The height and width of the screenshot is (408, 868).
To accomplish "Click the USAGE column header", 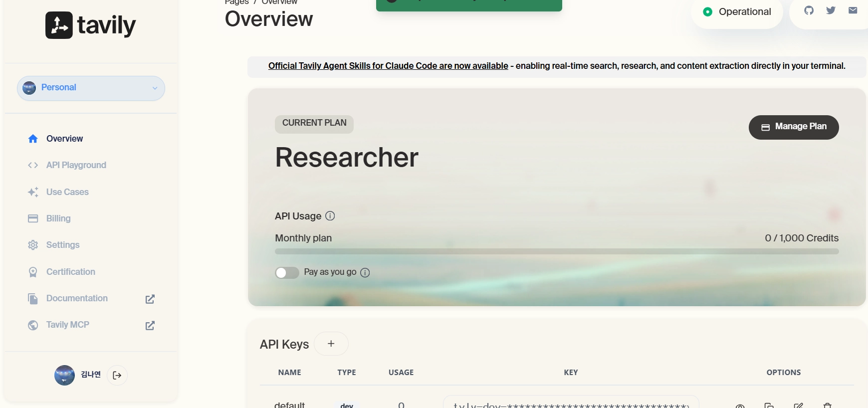I will 401,373.
